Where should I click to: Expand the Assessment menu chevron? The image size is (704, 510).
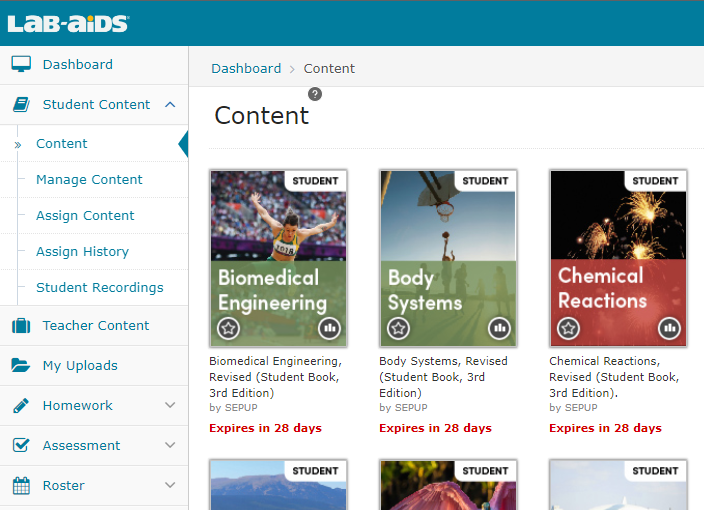[x=170, y=446]
